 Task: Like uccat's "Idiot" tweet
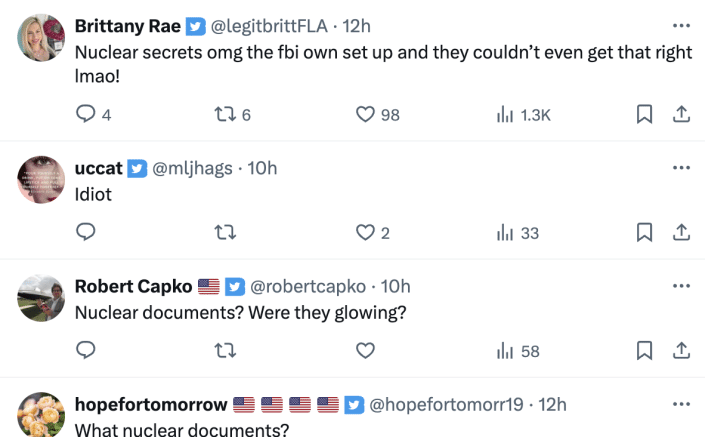(x=366, y=233)
